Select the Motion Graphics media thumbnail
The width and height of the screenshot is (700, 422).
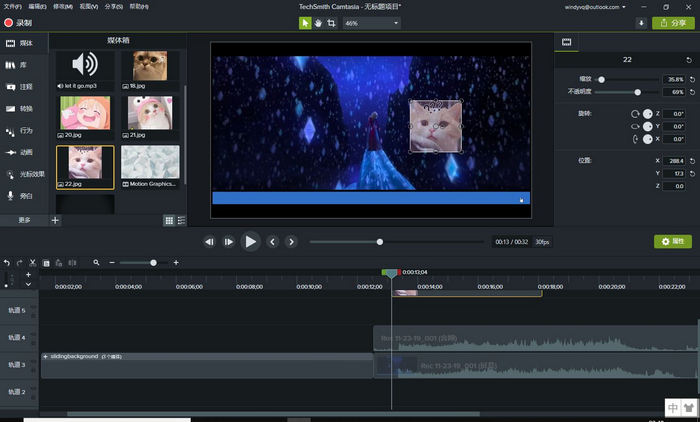(x=150, y=167)
